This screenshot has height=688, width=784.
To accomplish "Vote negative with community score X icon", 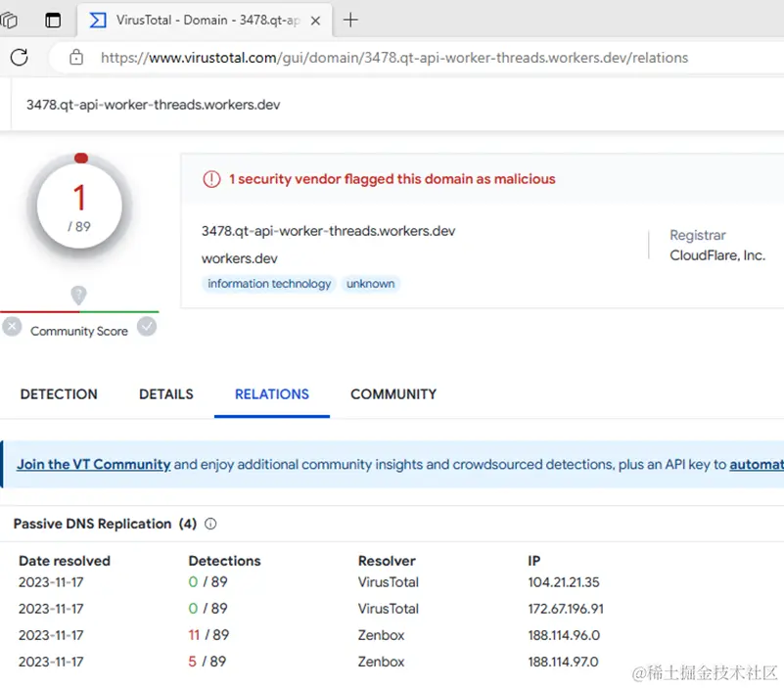I will [x=12, y=327].
